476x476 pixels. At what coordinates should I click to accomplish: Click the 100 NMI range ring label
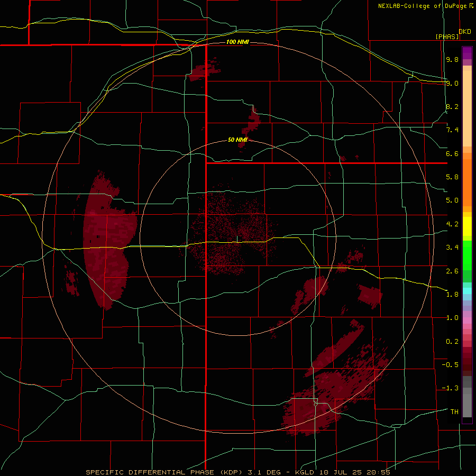[x=237, y=42]
